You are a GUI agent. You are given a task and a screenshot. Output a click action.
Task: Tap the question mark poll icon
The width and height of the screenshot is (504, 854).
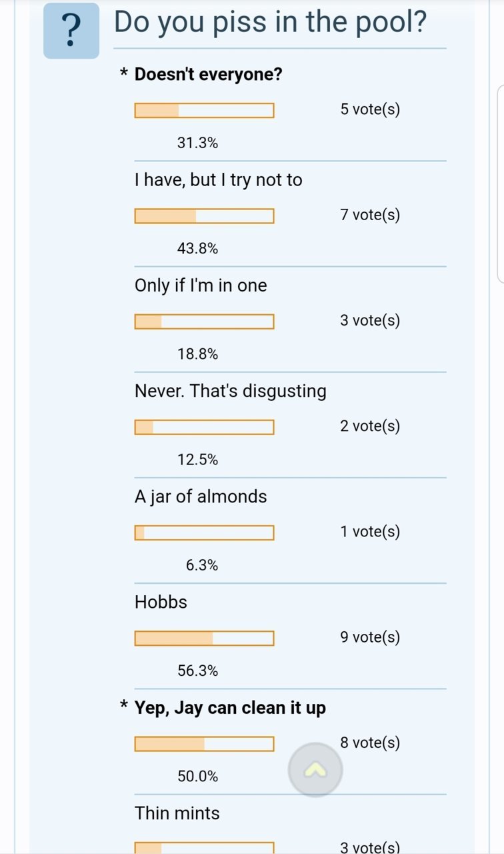pos(71,31)
